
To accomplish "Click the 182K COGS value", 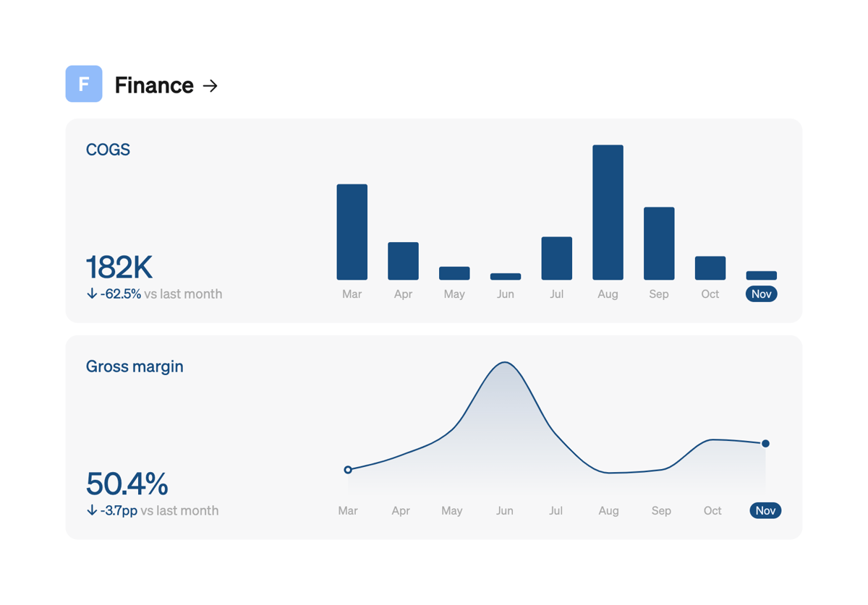I will tap(119, 267).
